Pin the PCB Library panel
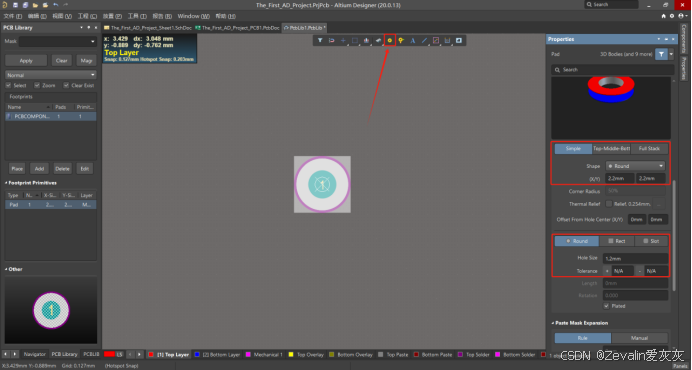Screen dimensions: 692x370 [x=89, y=27]
